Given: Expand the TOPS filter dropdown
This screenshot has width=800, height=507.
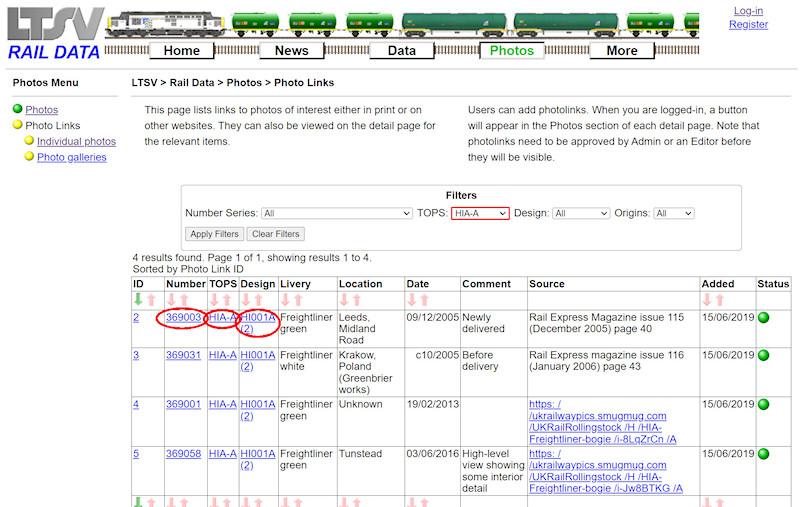Looking at the screenshot, I should (480, 213).
